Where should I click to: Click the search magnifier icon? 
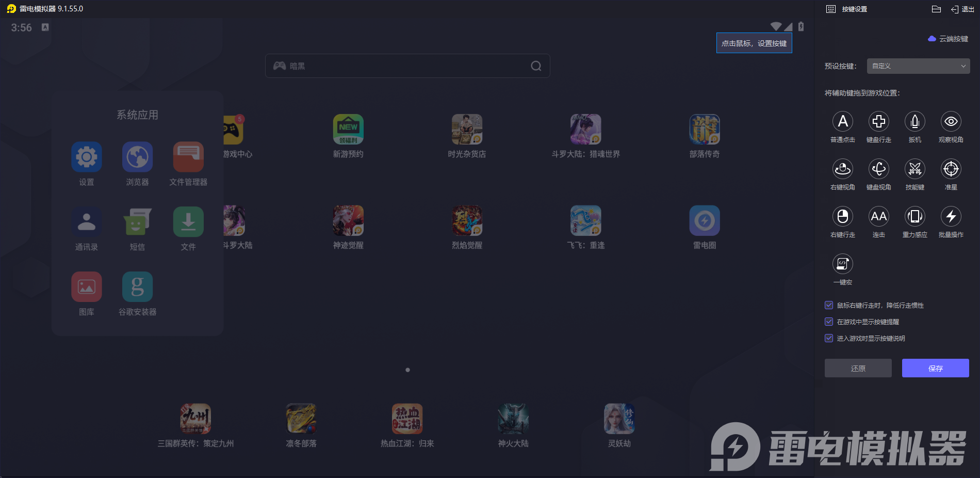(536, 66)
